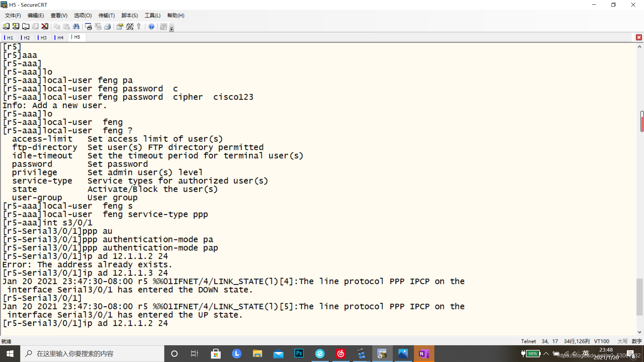This screenshot has width=644, height=362.
Task: Open the 查看(V) menu
Action: pyautogui.click(x=59, y=15)
